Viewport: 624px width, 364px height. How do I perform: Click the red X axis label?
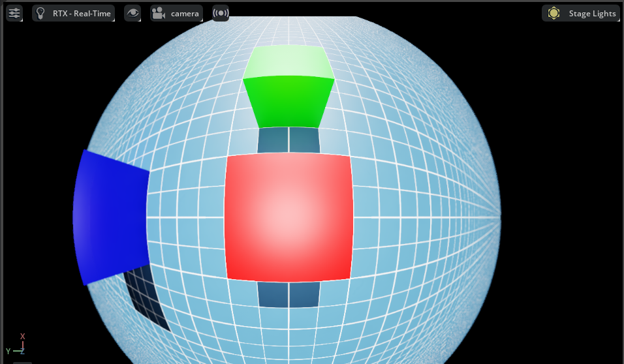tap(23, 337)
